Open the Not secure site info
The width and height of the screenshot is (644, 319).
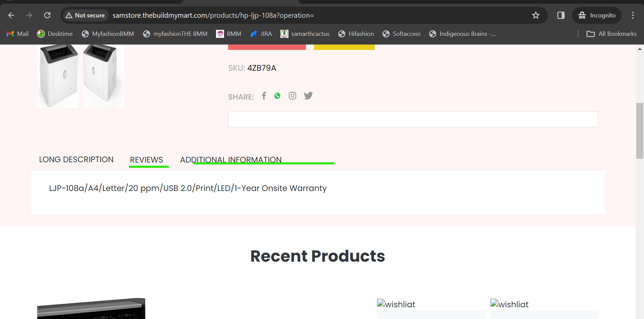[86, 15]
